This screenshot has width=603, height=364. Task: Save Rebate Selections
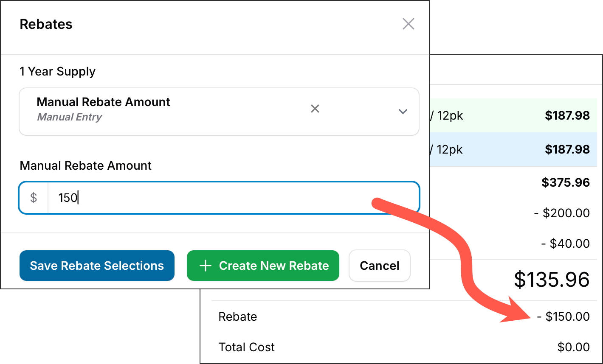[x=97, y=266]
